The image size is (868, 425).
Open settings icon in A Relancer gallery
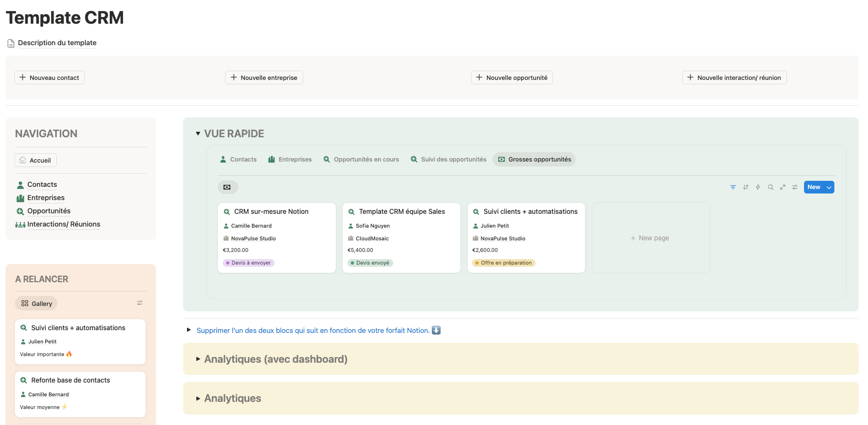click(x=140, y=303)
